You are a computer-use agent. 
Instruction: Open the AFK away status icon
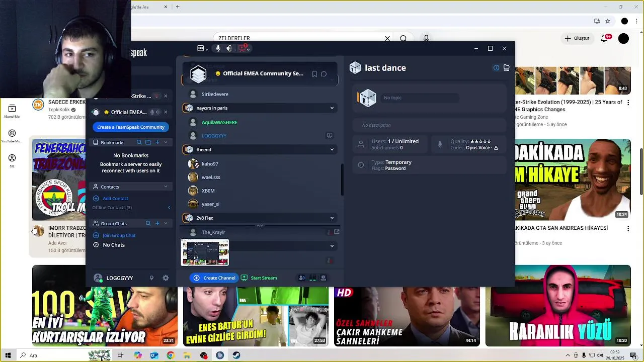tap(200, 48)
